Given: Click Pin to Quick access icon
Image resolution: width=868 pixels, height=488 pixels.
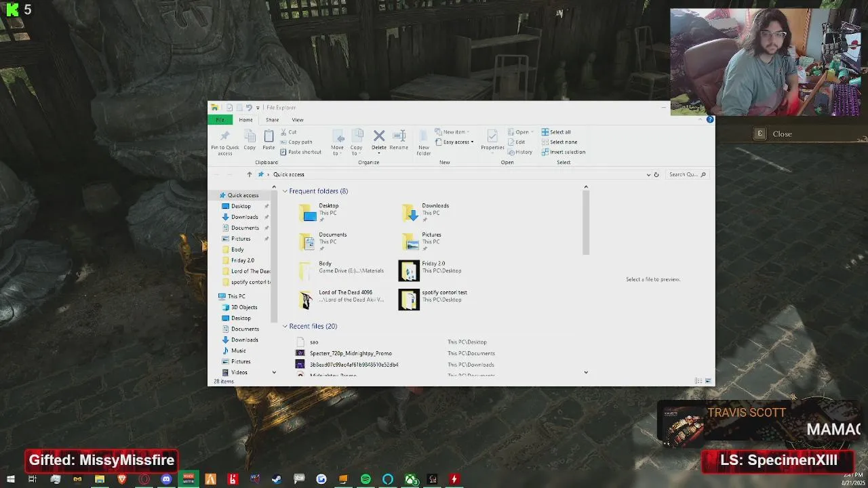Looking at the screenshot, I should click(224, 137).
